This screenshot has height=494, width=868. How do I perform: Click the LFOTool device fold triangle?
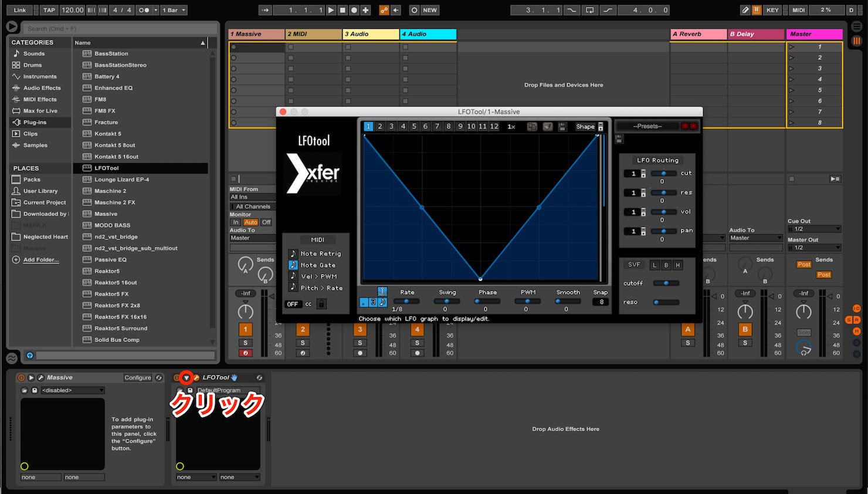click(187, 378)
